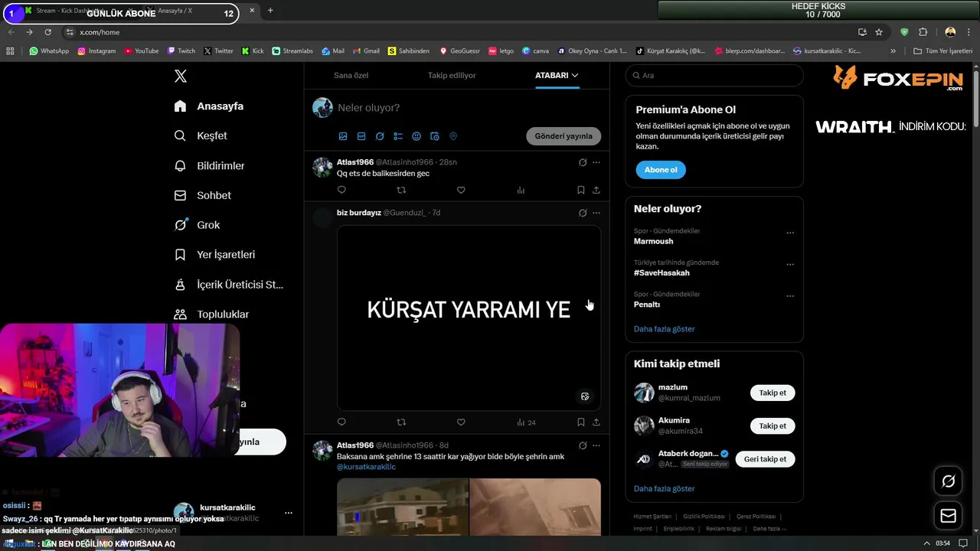Follow Akumira with Takip et
The width and height of the screenshot is (980, 551).
click(x=773, y=425)
